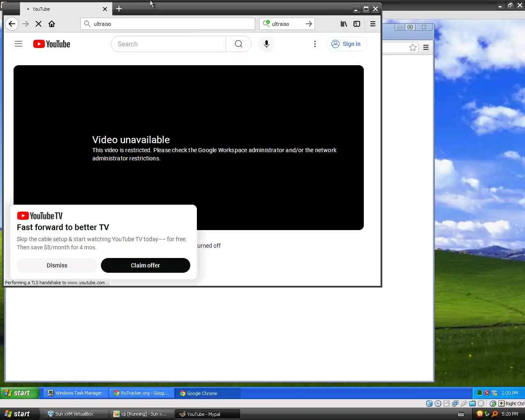Switch to the xp [Running] host taskbar button

point(142,414)
